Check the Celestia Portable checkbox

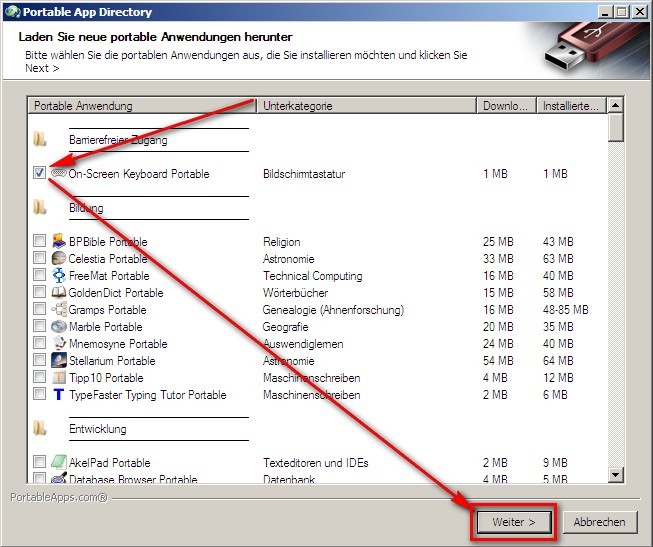click(40, 257)
